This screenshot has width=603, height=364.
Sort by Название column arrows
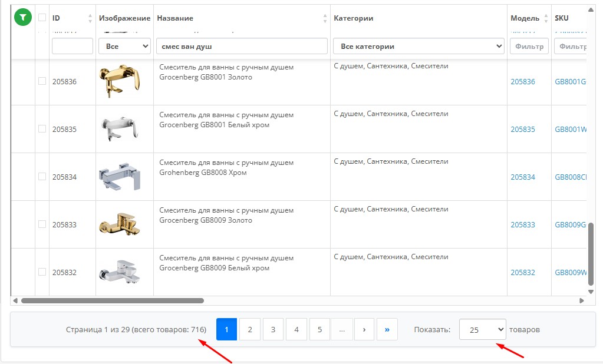pyautogui.click(x=325, y=18)
